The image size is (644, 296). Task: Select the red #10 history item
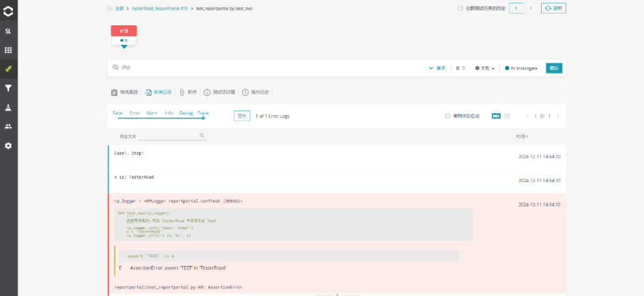[x=123, y=31]
